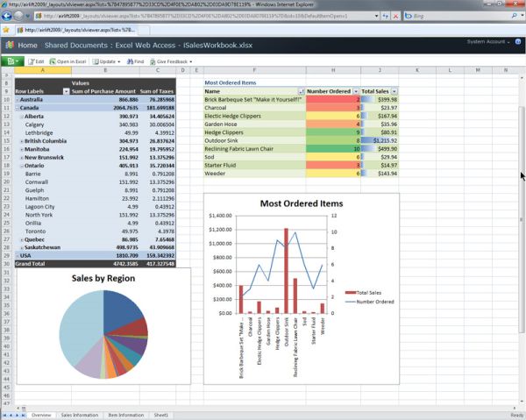Click the Number Ordered legend entry
Screen dimensions: 526x420
[370, 302]
